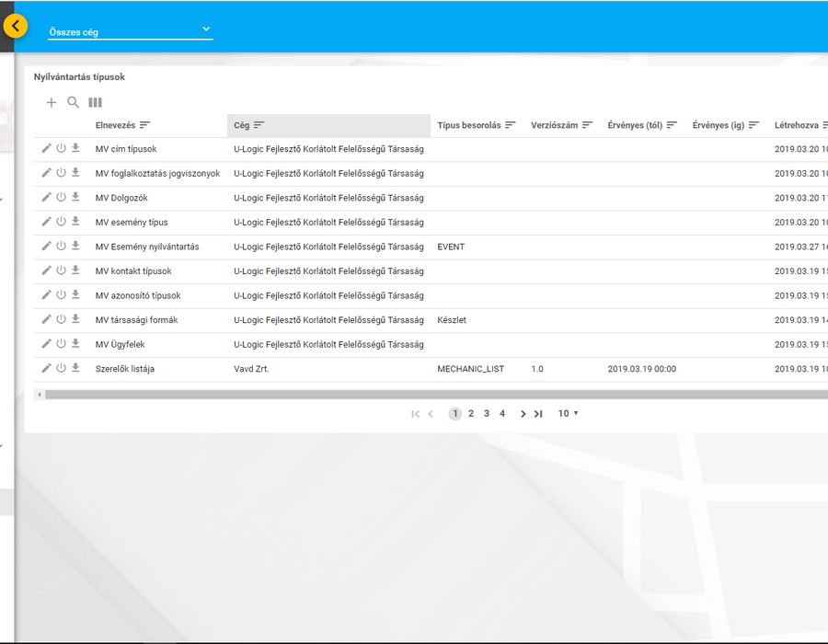Go to page 3 of the table
Screen dimensions: 828x644
[x=487, y=413]
